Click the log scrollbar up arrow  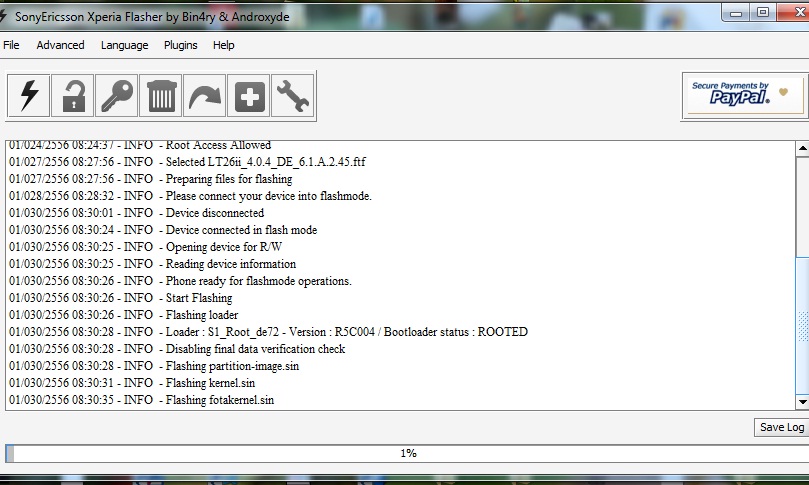click(802, 149)
